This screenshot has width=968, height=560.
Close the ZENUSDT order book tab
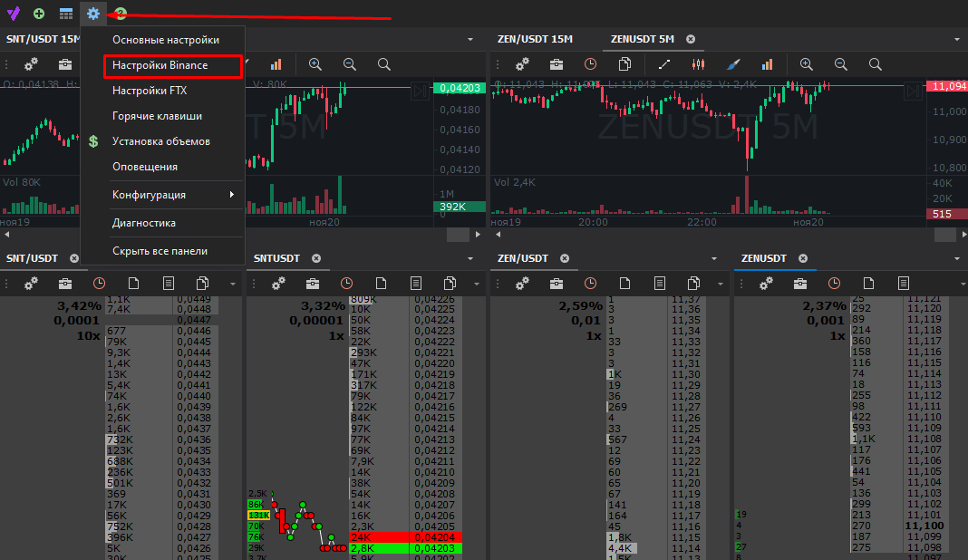[x=803, y=258]
